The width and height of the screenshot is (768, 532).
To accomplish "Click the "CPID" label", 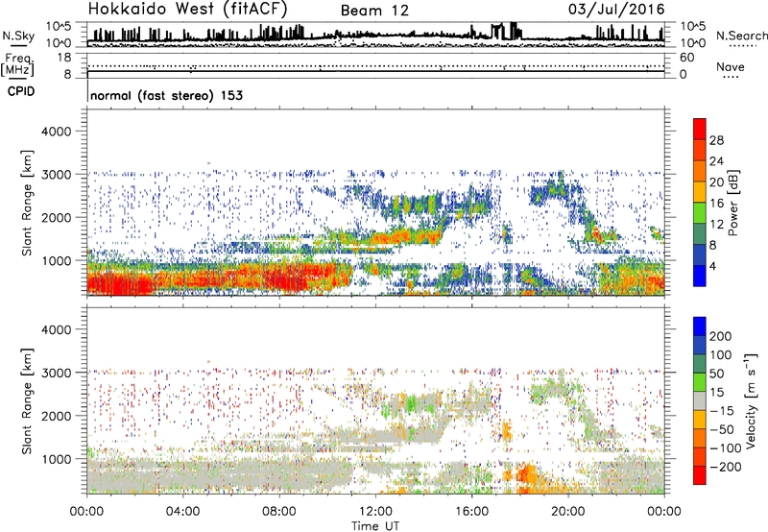I will click(x=21, y=91).
